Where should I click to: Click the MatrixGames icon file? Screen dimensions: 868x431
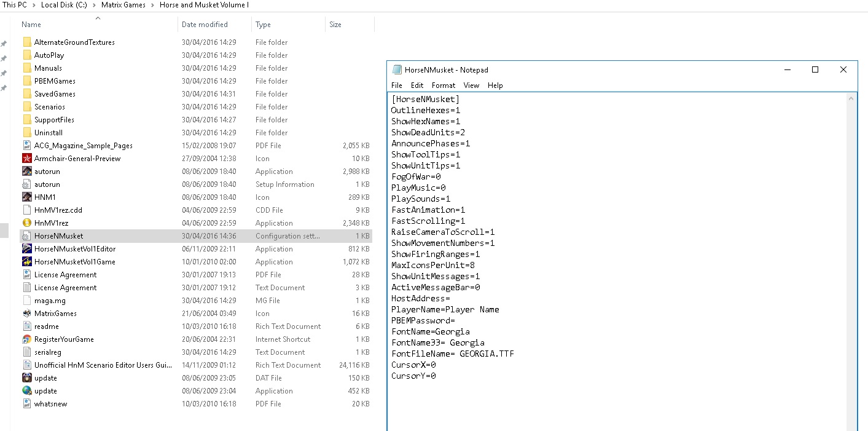tap(27, 314)
